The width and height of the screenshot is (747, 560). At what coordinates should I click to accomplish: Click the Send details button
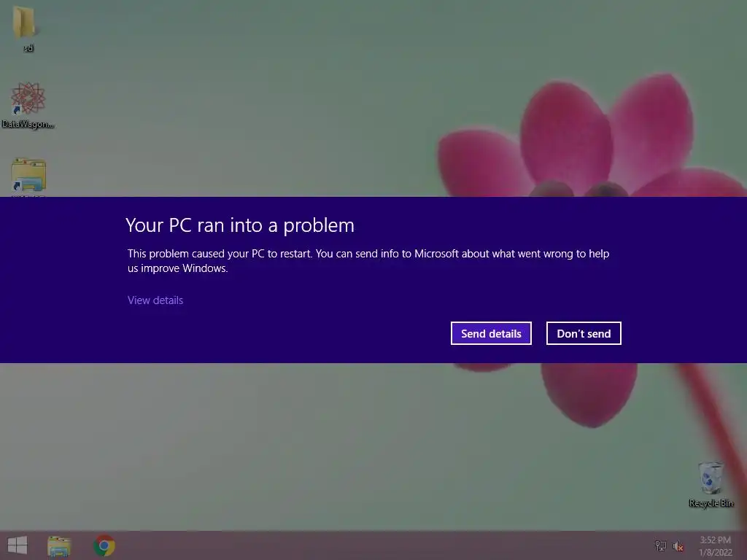(491, 333)
